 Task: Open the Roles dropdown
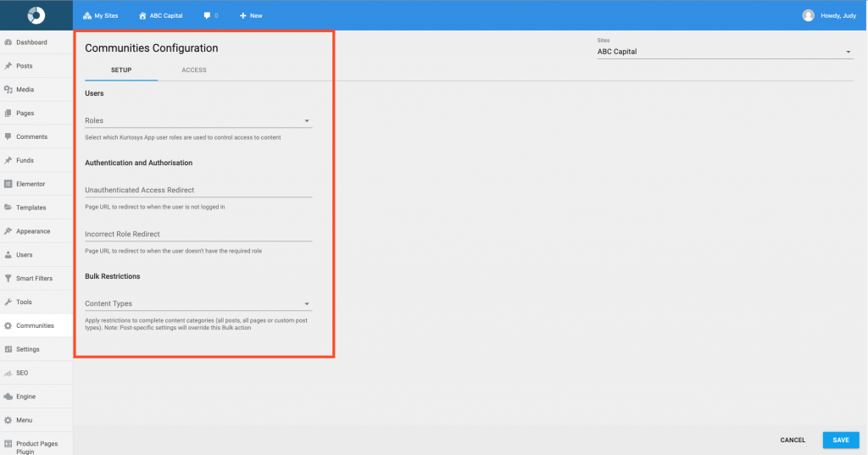pyautogui.click(x=198, y=120)
